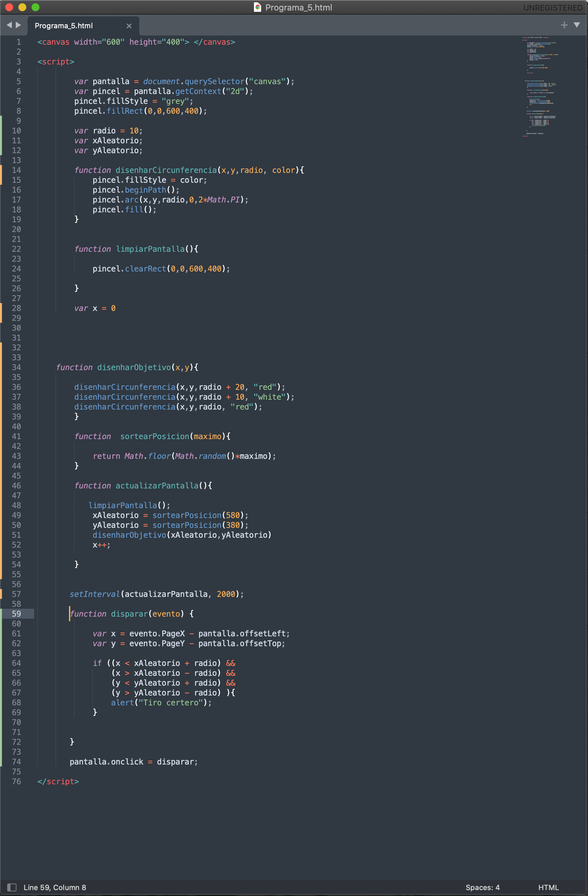Click the file icon in title bar
The height and width of the screenshot is (896, 588).
click(258, 7)
